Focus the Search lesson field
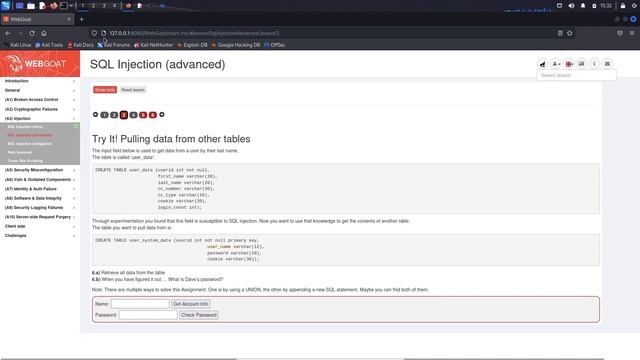 (x=576, y=76)
